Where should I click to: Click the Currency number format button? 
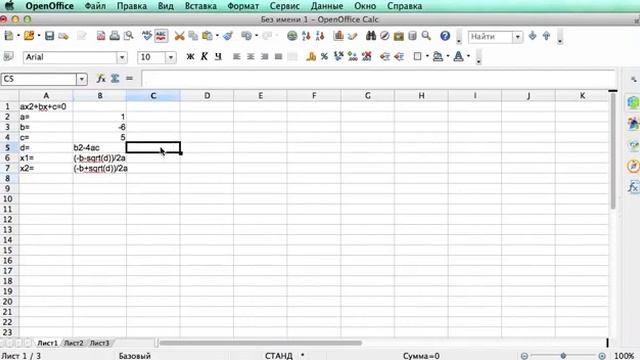click(311, 56)
